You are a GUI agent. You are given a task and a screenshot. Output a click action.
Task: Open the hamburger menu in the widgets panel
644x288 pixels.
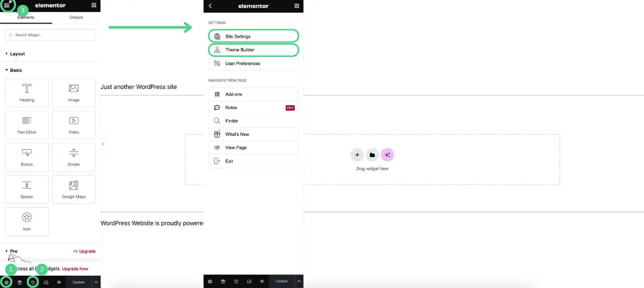[x=6, y=5]
